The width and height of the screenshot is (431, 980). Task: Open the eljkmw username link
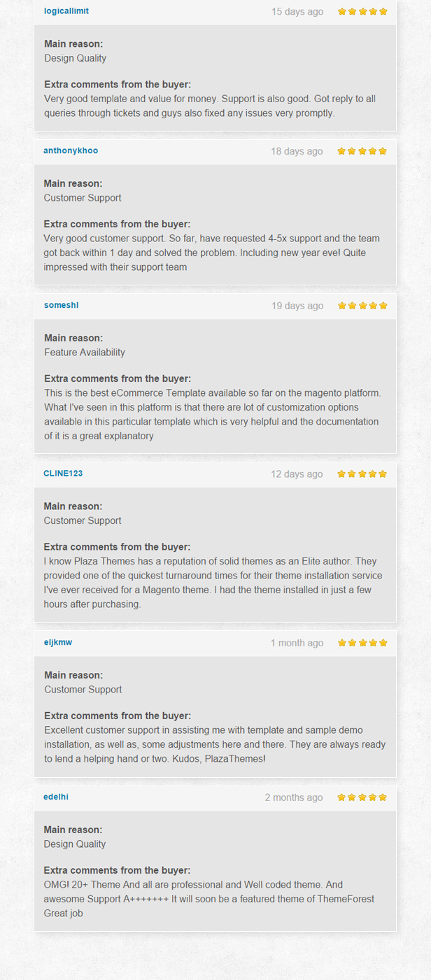tap(58, 643)
